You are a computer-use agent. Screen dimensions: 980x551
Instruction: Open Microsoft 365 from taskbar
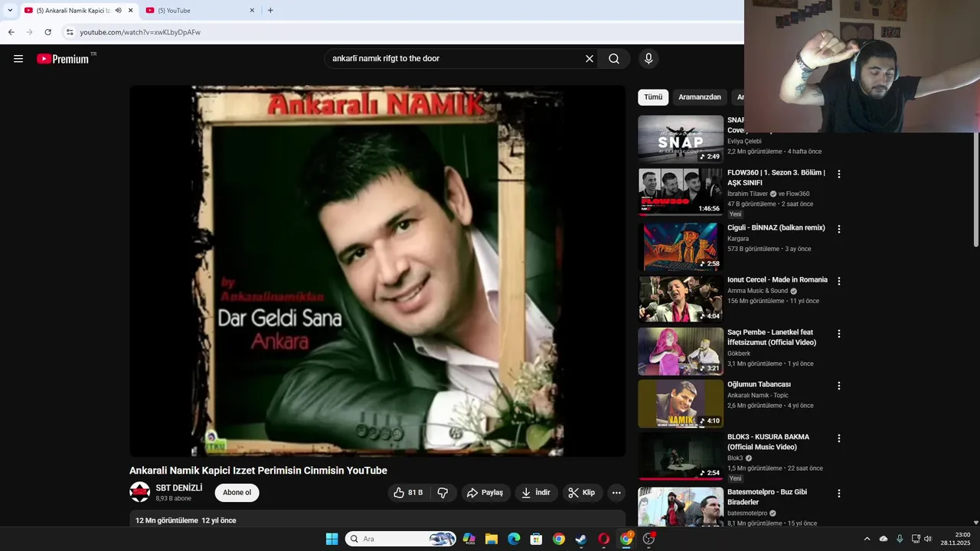469,539
